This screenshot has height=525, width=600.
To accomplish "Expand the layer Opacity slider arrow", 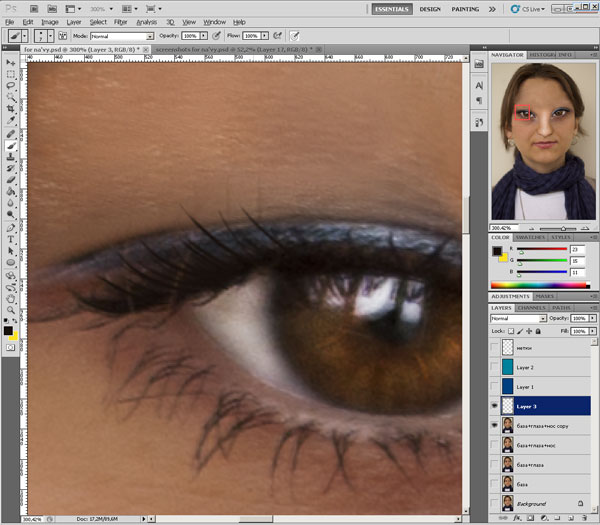I will pyautogui.click(x=592, y=318).
